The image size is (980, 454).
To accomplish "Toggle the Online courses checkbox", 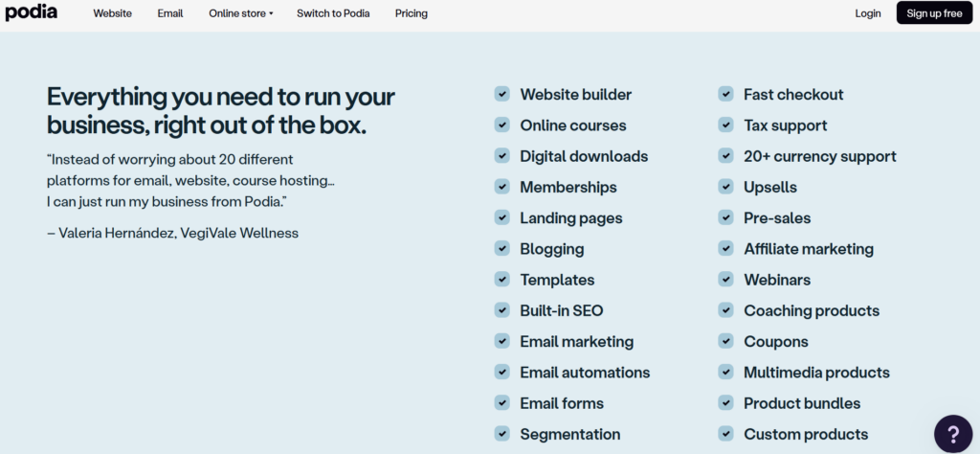I will pos(501,125).
